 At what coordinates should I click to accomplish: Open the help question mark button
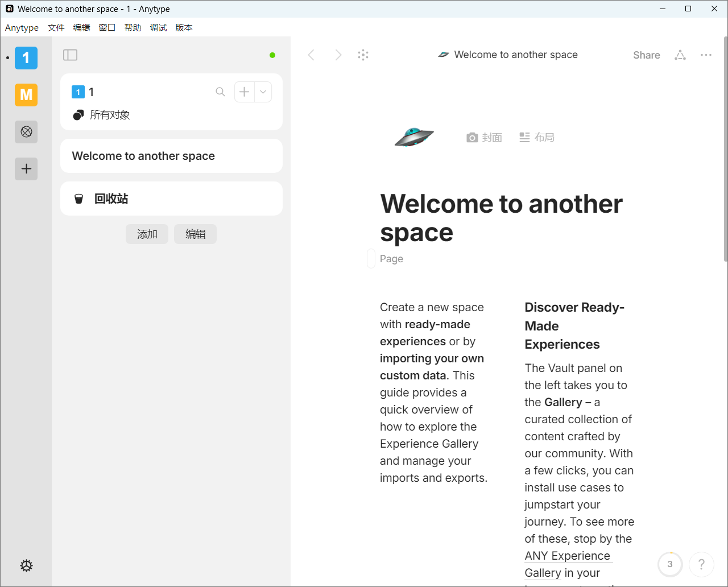click(701, 564)
